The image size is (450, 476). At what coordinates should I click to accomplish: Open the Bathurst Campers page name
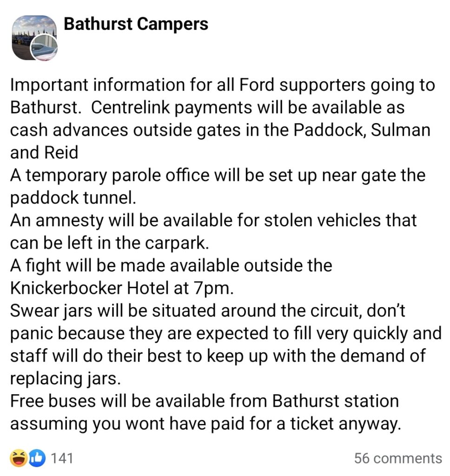point(136,24)
